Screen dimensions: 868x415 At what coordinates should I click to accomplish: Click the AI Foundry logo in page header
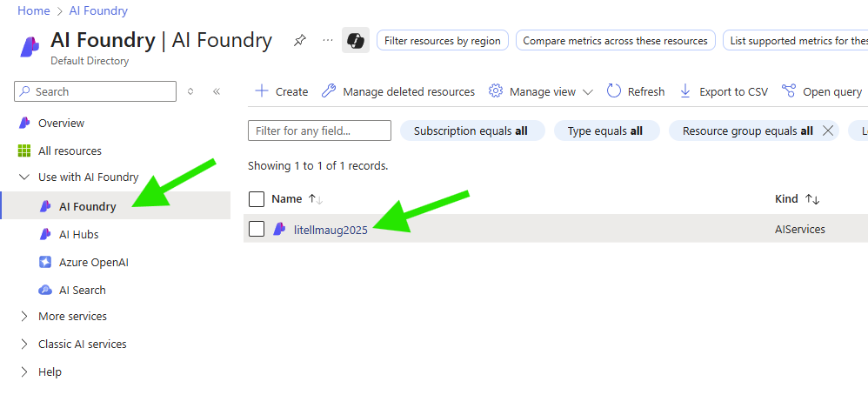pyautogui.click(x=30, y=45)
